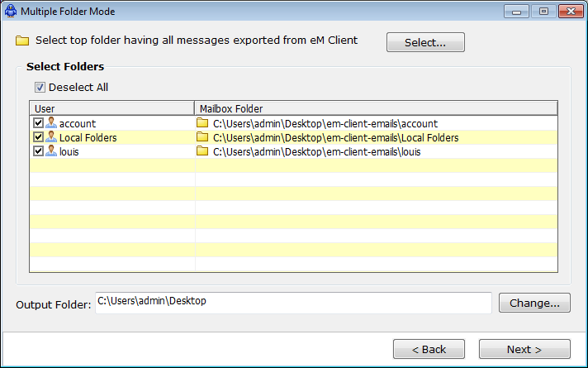Click Change... to set output folder
Image resolution: width=588 pixels, height=368 pixels.
(x=534, y=303)
